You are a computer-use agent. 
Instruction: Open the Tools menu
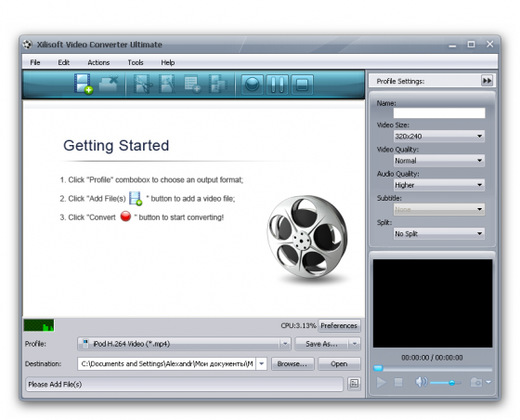coord(136,62)
